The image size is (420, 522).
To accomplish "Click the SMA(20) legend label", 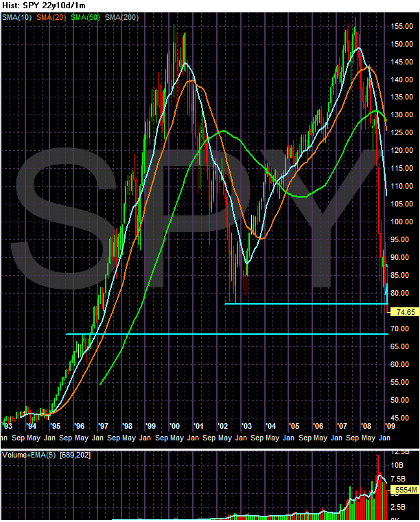I will (51, 17).
